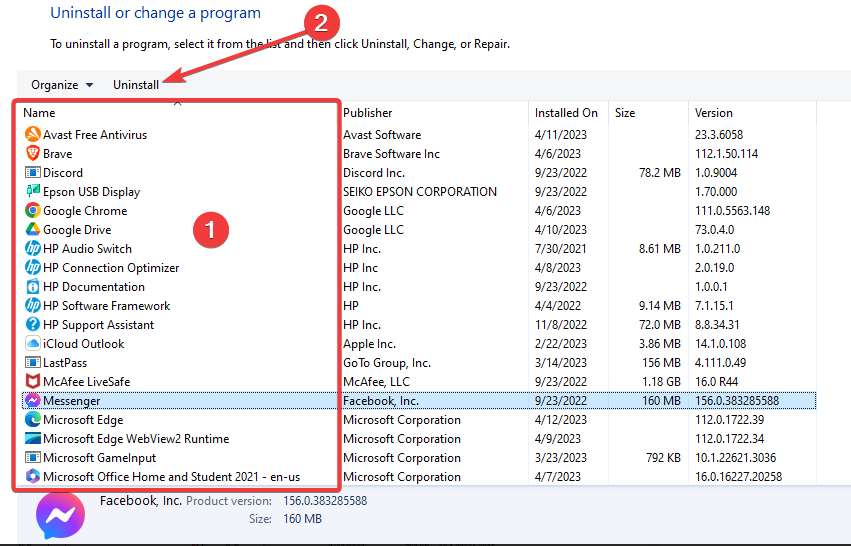The height and width of the screenshot is (546, 851).
Task: Click the large Messenger logo in details pane
Action: [x=60, y=515]
